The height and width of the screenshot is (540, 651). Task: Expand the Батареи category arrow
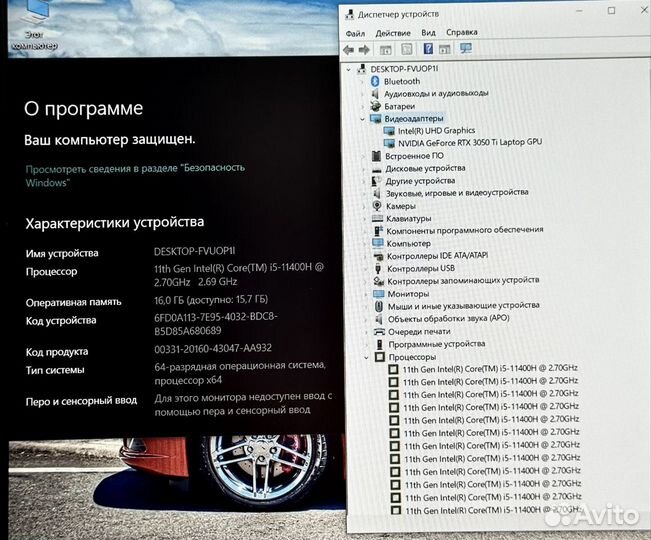(362, 107)
